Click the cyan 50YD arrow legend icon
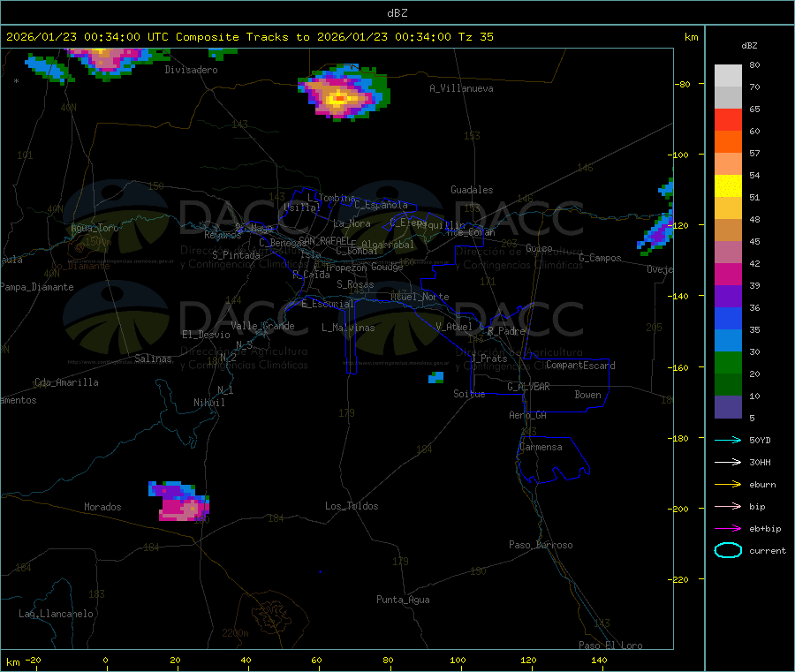The width and height of the screenshot is (795, 672). coord(728,440)
